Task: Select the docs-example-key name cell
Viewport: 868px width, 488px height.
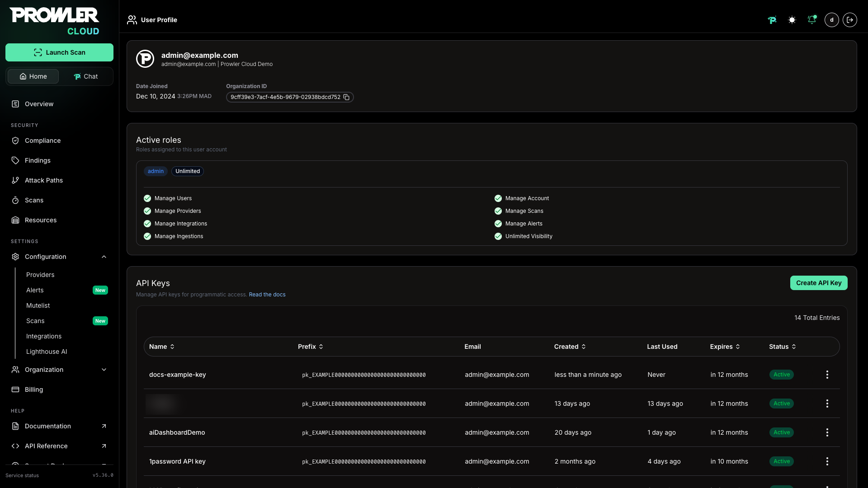Action: 178,375
